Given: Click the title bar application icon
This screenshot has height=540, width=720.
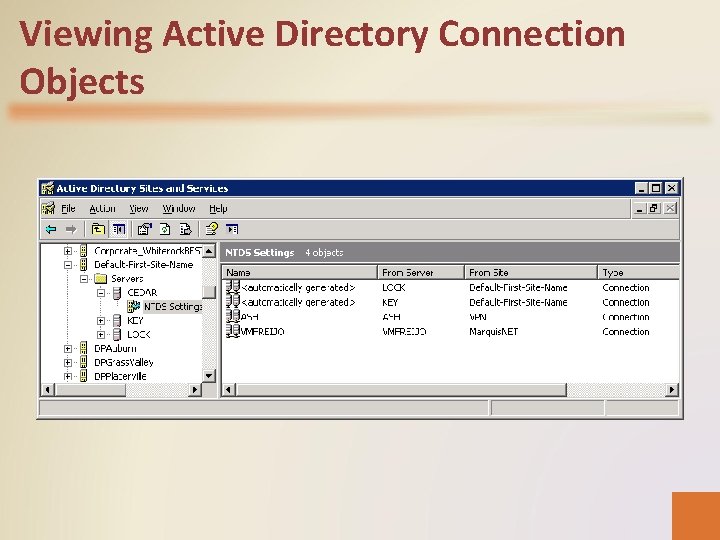Looking at the screenshot, I should [x=47, y=188].
